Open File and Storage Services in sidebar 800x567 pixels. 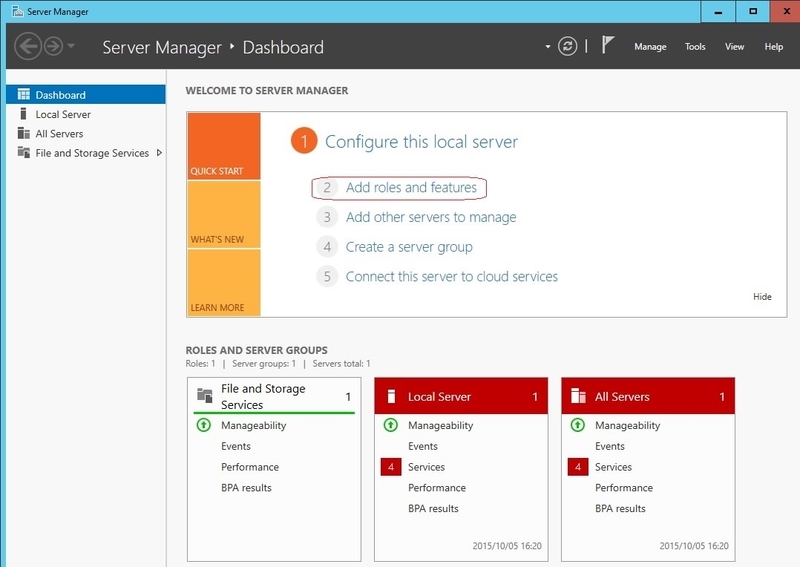coord(86,153)
